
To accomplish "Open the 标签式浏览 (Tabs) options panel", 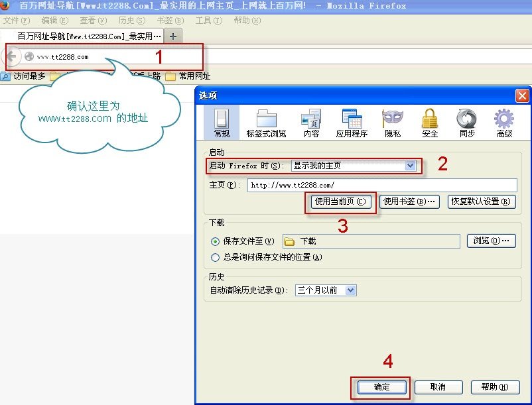I will (266, 123).
